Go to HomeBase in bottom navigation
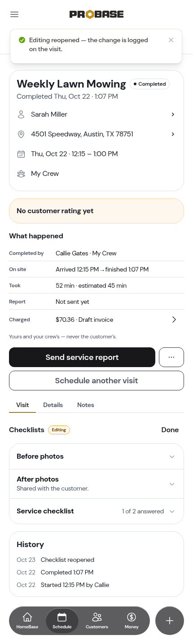193x644 pixels. [27, 621]
